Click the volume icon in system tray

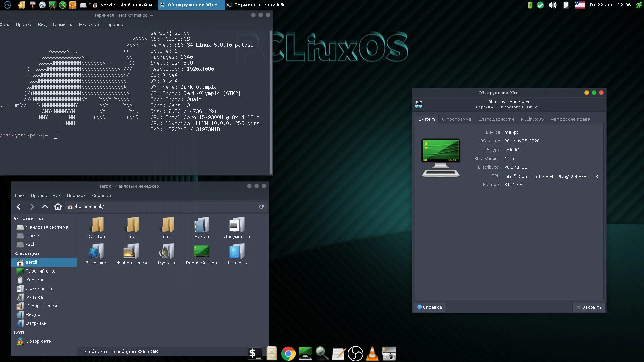[x=552, y=5]
